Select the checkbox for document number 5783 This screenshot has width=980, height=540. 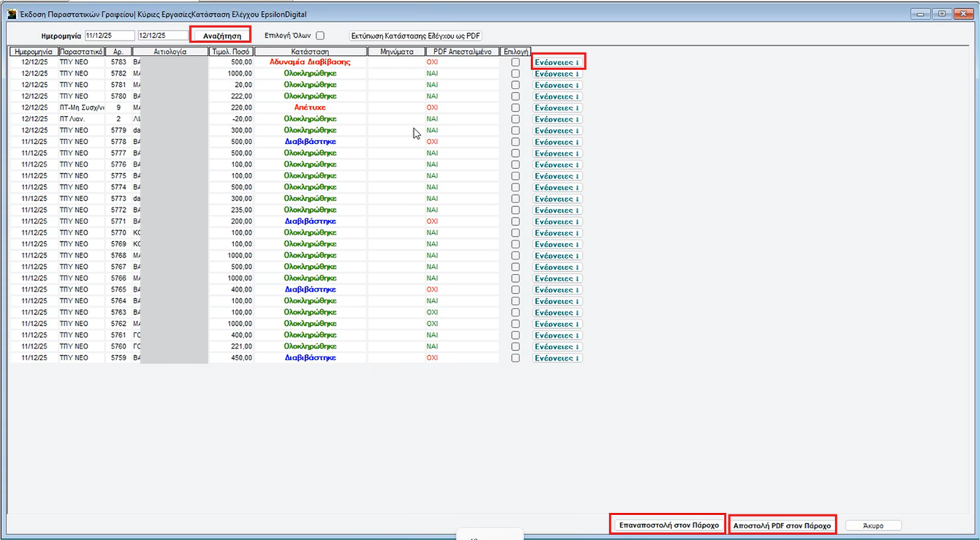516,63
